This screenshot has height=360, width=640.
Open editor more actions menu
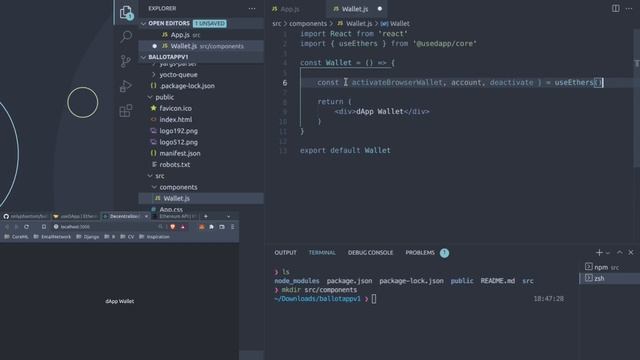click(629, 9)
